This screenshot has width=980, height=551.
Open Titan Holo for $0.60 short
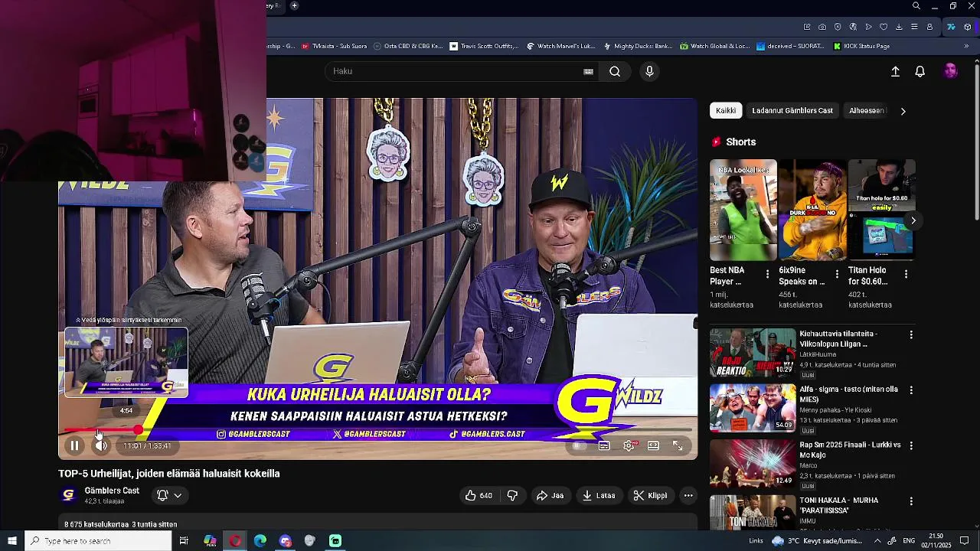pyautogui.click(x=881, y=210)
